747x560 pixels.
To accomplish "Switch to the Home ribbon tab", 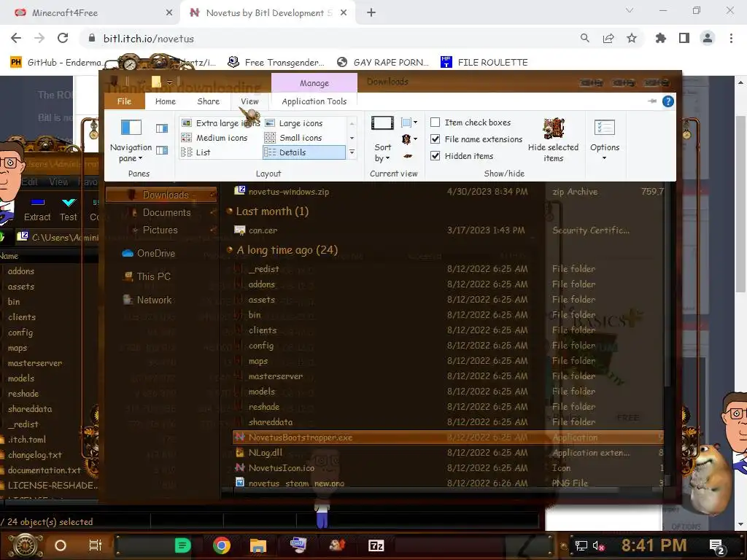I will tap(166, 101).
